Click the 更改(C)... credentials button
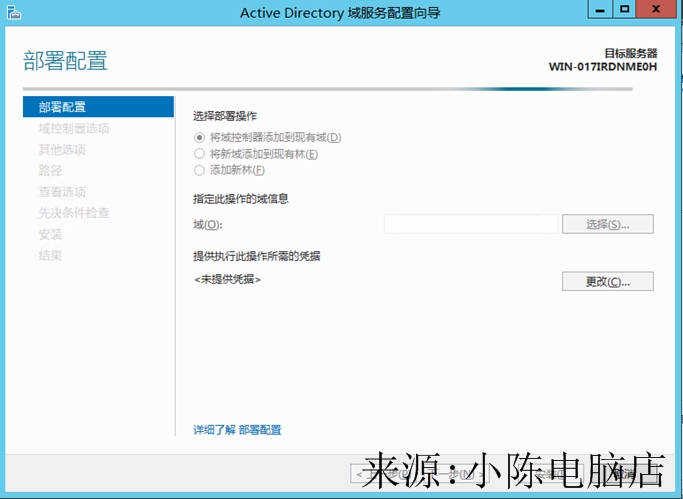 click(x=608, y=281)
